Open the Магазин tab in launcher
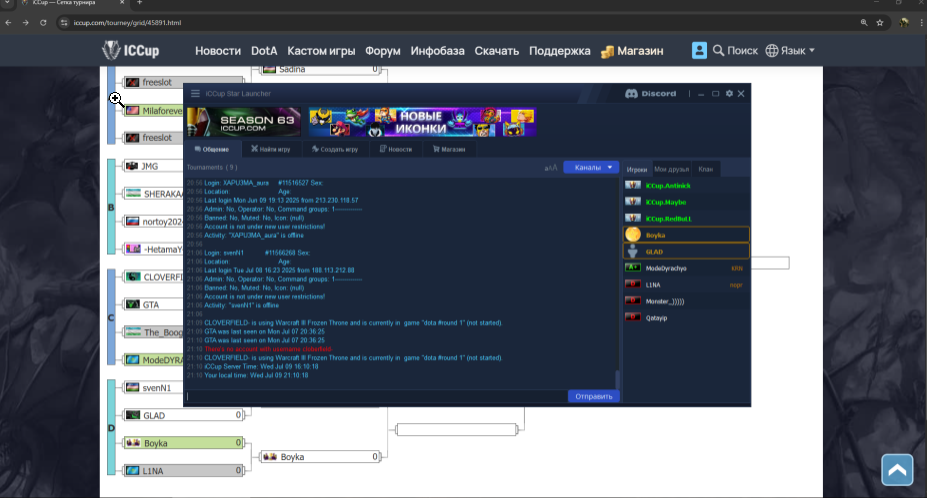Image resolution: width=927 pixels, height=498 pixels. [x=449, y=149]
